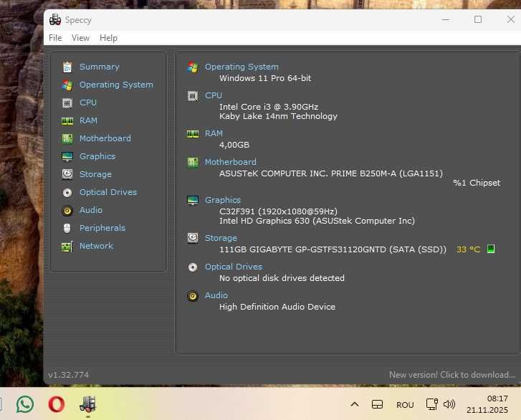The image size is (521, 420).
Task: Open Peripherals section in sidebar
Action: coord(102,228)
